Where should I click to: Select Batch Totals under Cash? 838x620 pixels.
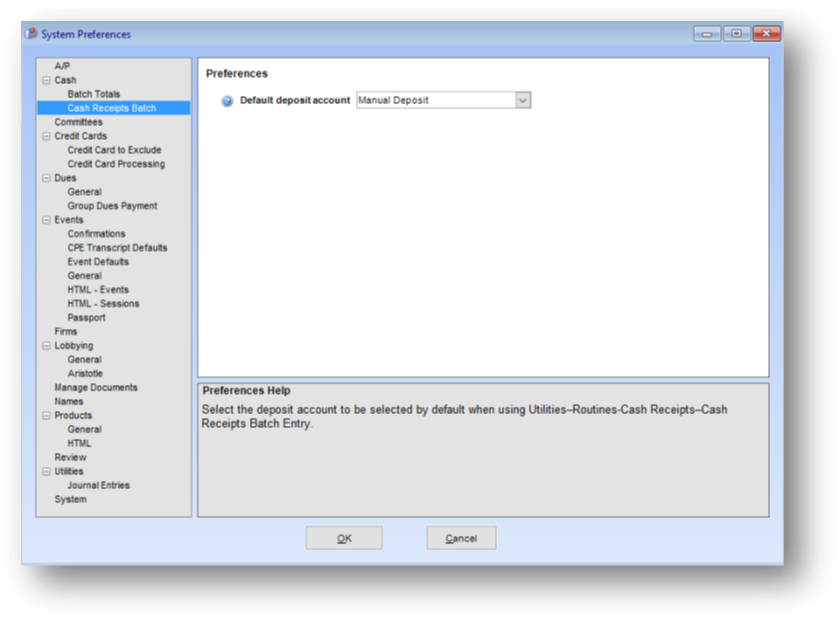[x=93, y=94]
